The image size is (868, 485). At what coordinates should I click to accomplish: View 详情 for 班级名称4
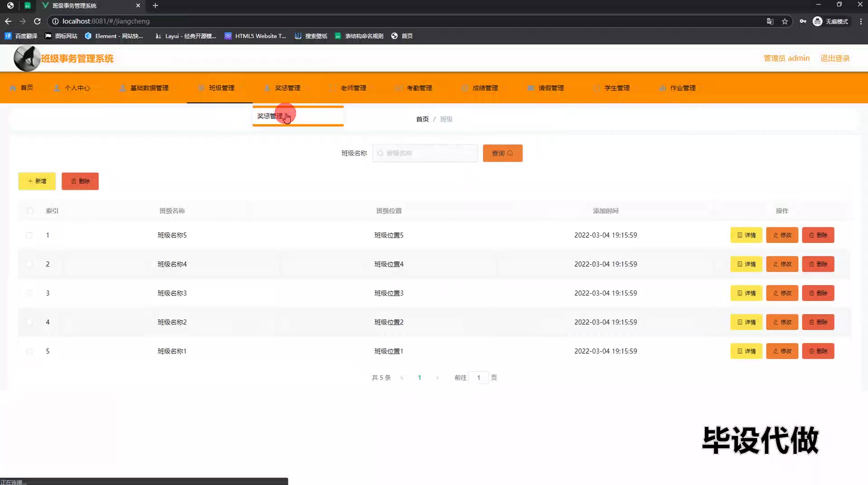tap(746, 264)
